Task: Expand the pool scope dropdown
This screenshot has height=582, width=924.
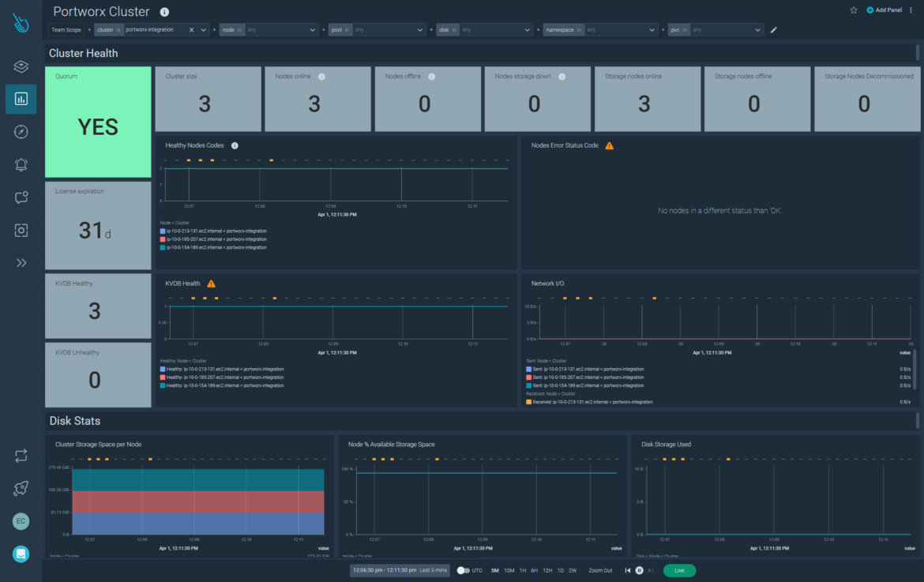Action: coord(420,30)
